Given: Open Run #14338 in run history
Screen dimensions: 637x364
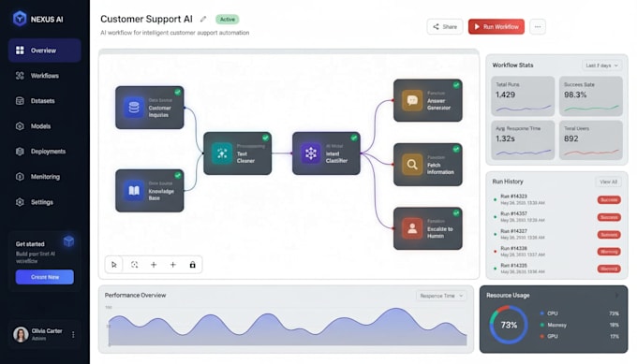Looking at the screenshot, I should (557, 251).
